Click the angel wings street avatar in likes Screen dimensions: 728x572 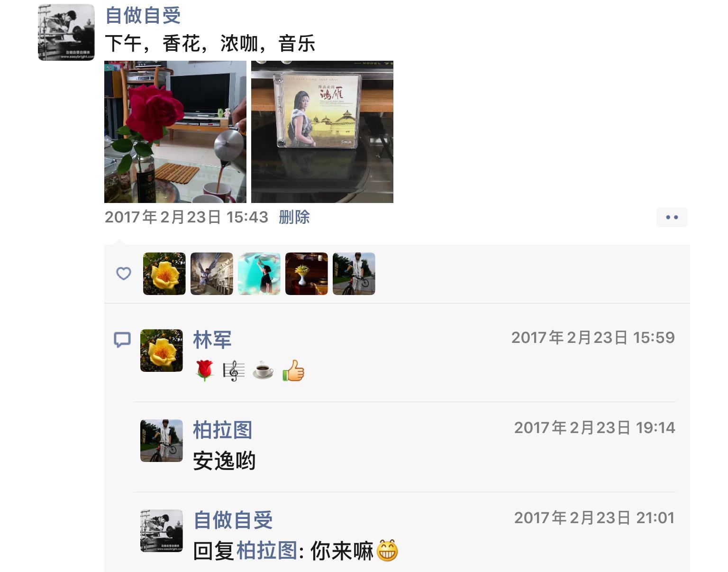[x=212, y=274]
